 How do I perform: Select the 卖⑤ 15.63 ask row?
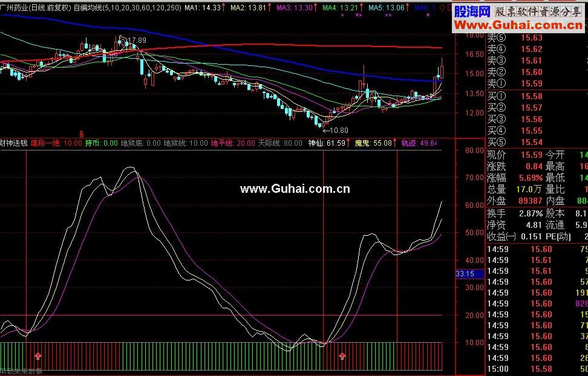click(x=537, y=37)
